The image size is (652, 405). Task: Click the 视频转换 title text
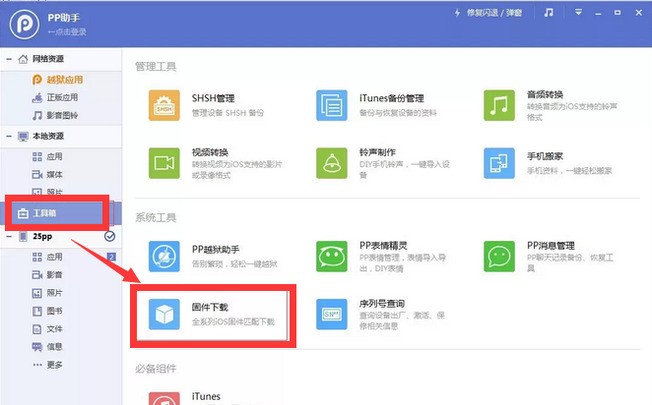[x=210, y=152]
